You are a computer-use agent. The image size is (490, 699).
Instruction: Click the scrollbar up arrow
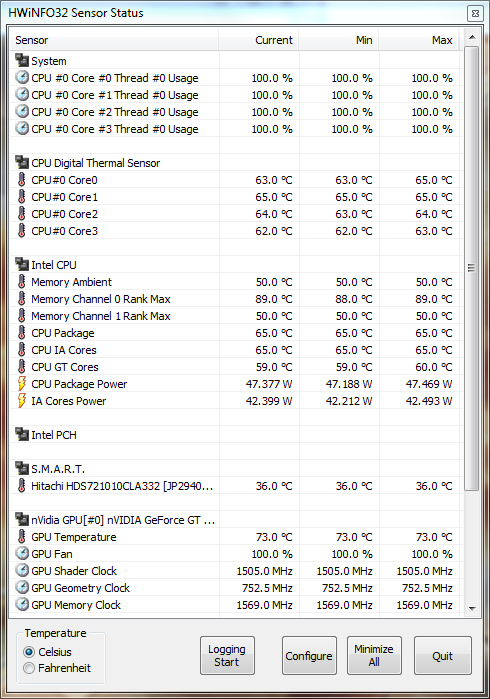point(472,37)
